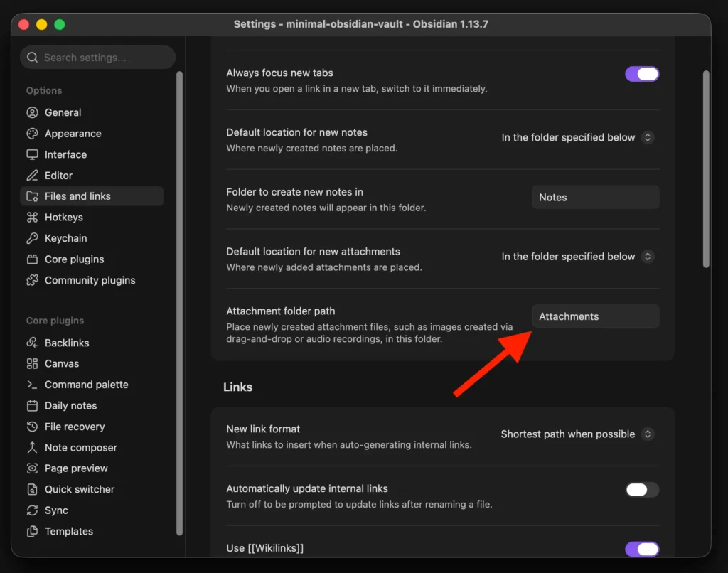Click the Interface monitor icon

click(32, 155)
